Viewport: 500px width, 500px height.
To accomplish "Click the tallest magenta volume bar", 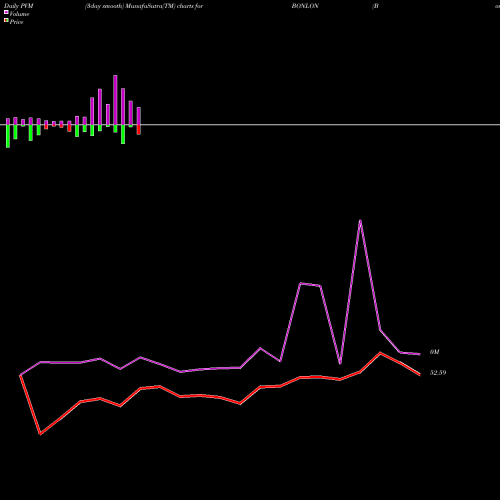I will (x=115, y=100).
